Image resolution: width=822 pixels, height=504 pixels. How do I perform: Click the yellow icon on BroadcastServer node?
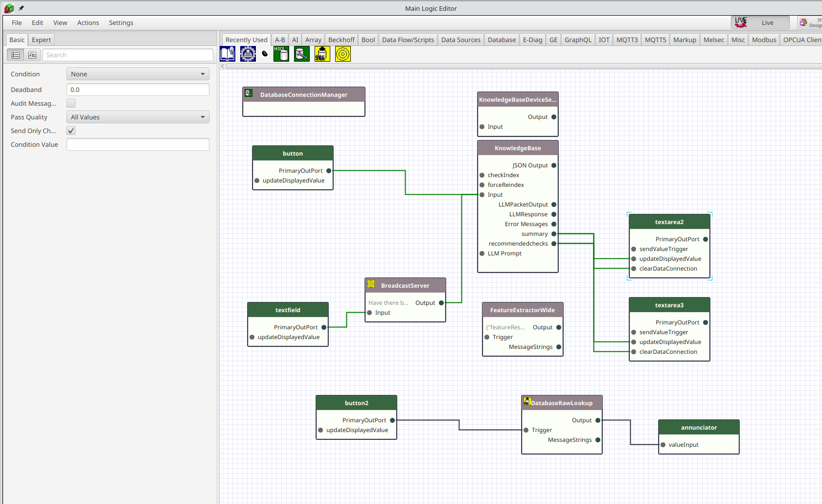(x=371, y=284)
